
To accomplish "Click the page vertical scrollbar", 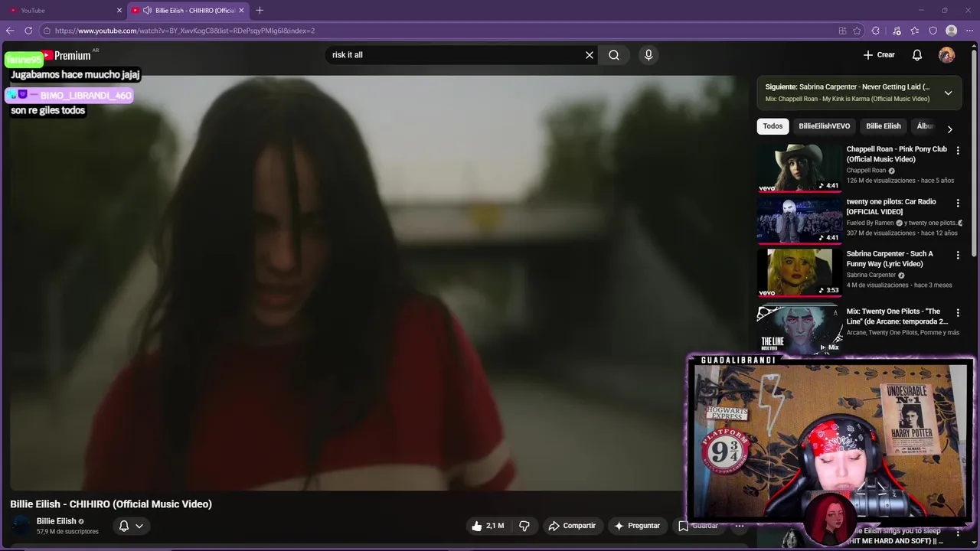I will 974,153.
